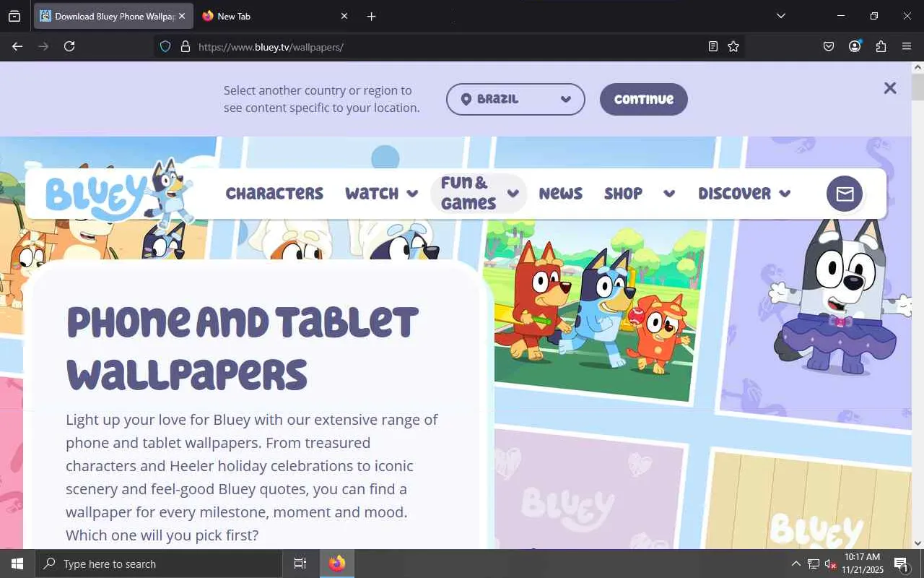Click the Phone and Tablet Wallpapers heading
The height and width of the screenshot is (578, 924).
pyautogui.click(x=243, y=349)
